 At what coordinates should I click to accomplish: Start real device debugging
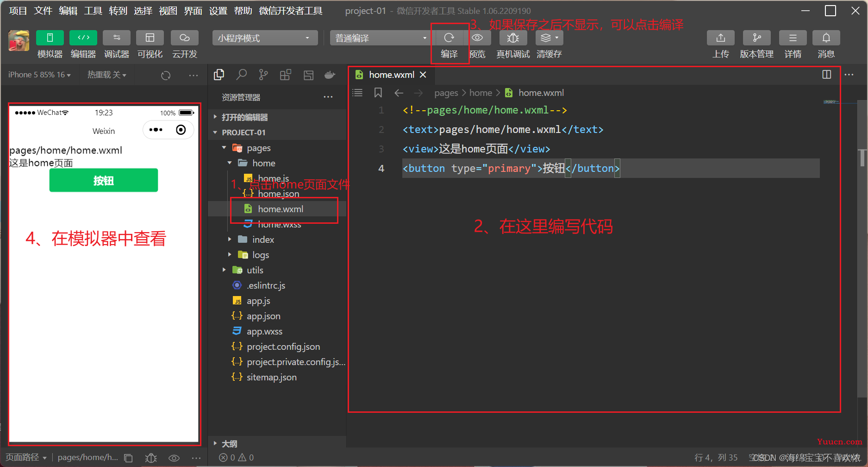pyautogui.click(x=513, y=38)
